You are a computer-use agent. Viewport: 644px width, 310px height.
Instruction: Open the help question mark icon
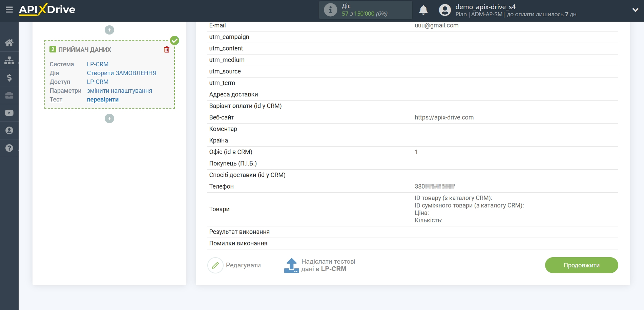click(x=9, y=148)
